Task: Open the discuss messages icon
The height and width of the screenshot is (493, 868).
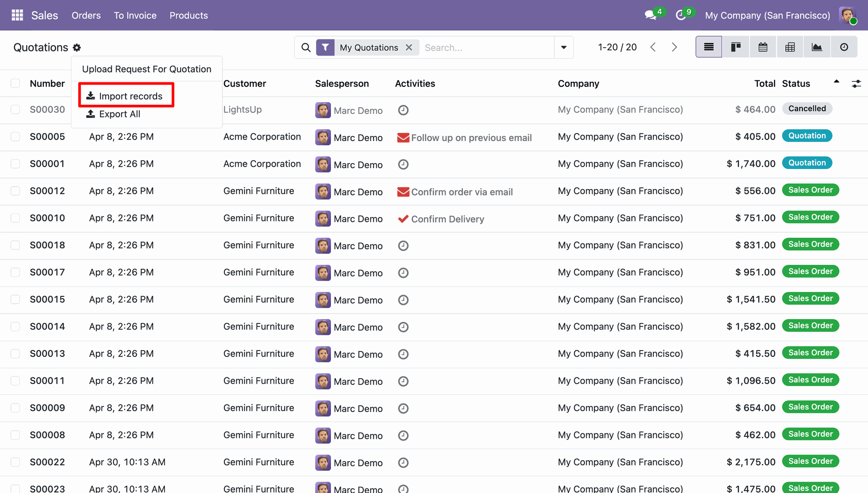Action: (651, 15)
